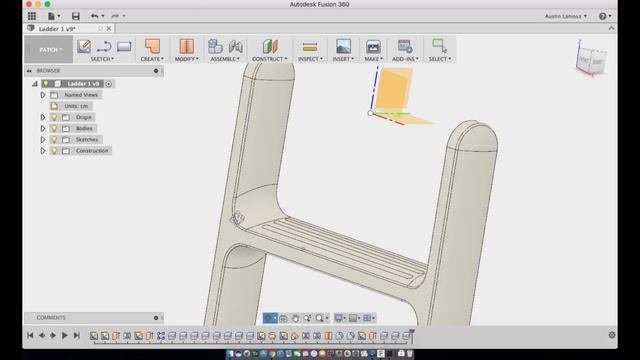Click the Insert image icon
The image size is (640, 360).
[x=343, y=46]
